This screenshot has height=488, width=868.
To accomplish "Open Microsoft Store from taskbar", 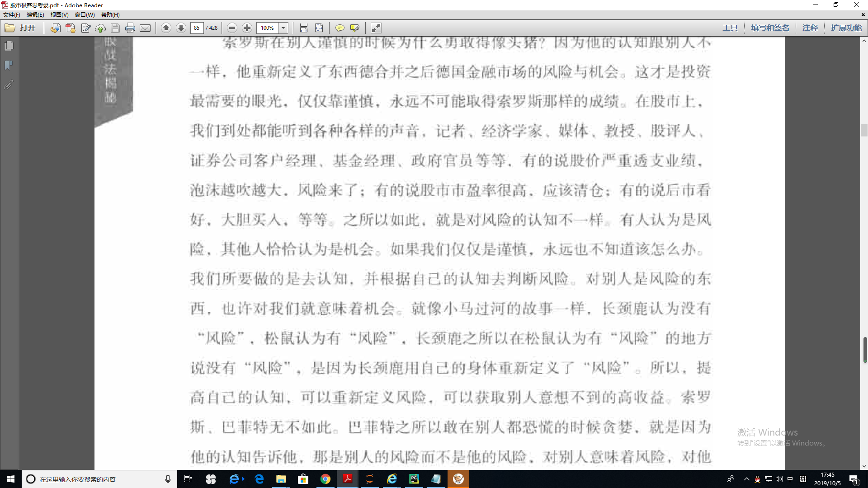I will 303,479.
